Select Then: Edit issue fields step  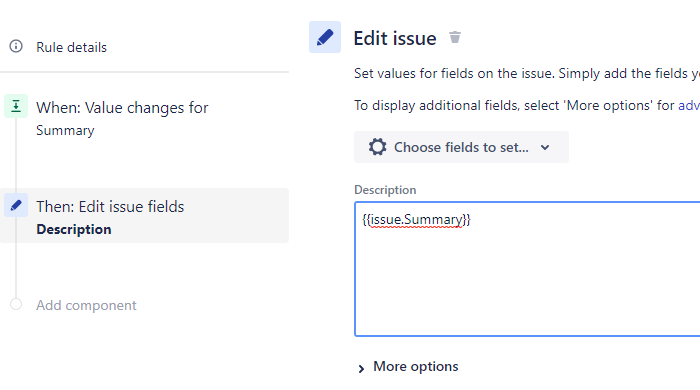pyautogui.click(x=145, y=216)
